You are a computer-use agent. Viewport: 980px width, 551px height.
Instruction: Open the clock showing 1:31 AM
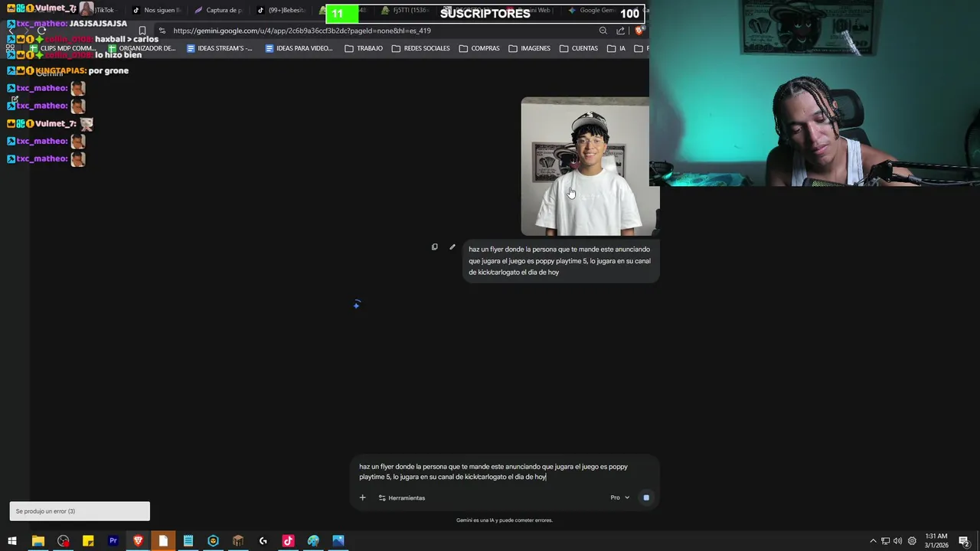(936, 541)
